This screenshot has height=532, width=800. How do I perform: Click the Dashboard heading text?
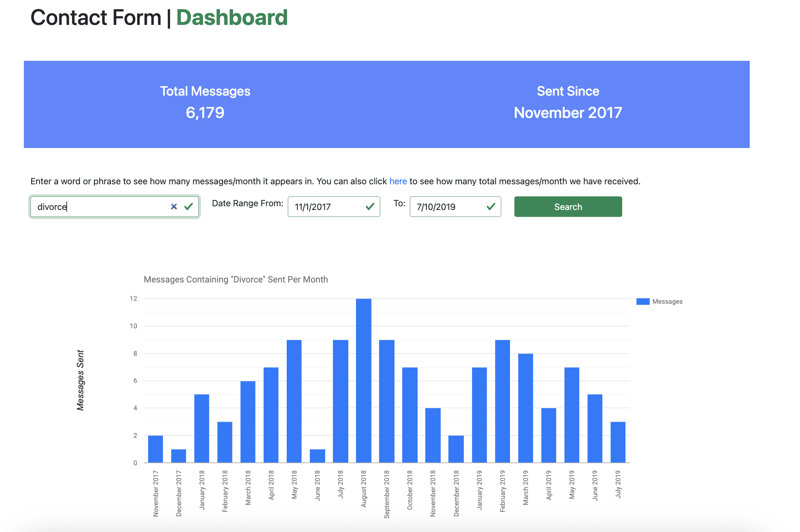[232, 18]
